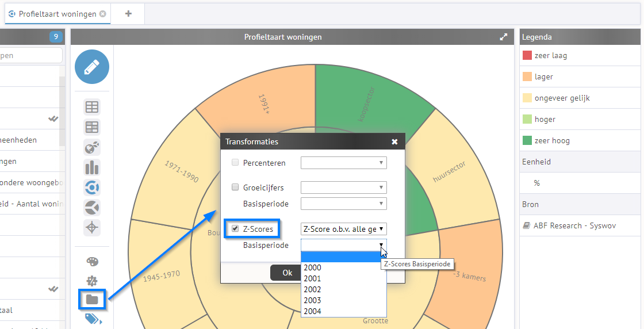
Task: Click the 1971-1990 chart segment
Action: point(181,173)
